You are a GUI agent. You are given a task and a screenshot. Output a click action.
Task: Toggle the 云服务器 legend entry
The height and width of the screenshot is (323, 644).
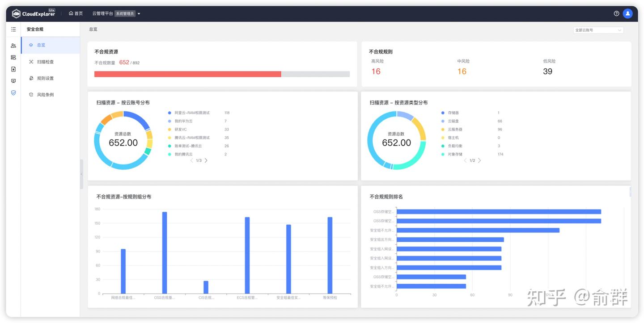452,130
